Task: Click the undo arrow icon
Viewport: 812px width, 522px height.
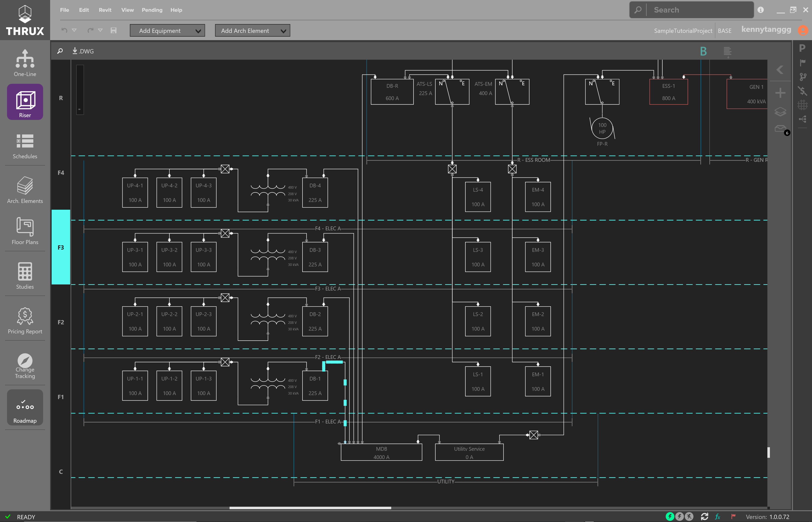Action: click(64, 31)
